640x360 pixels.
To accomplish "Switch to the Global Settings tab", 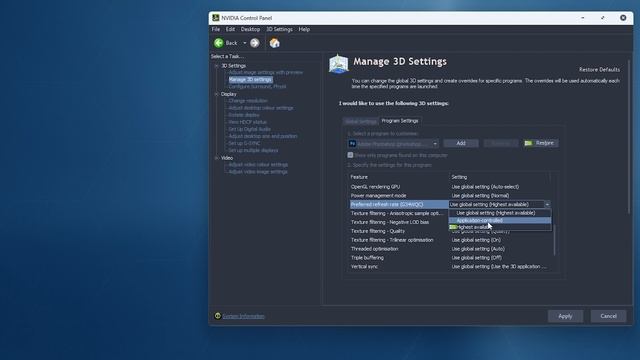I will tap(360, 121).
